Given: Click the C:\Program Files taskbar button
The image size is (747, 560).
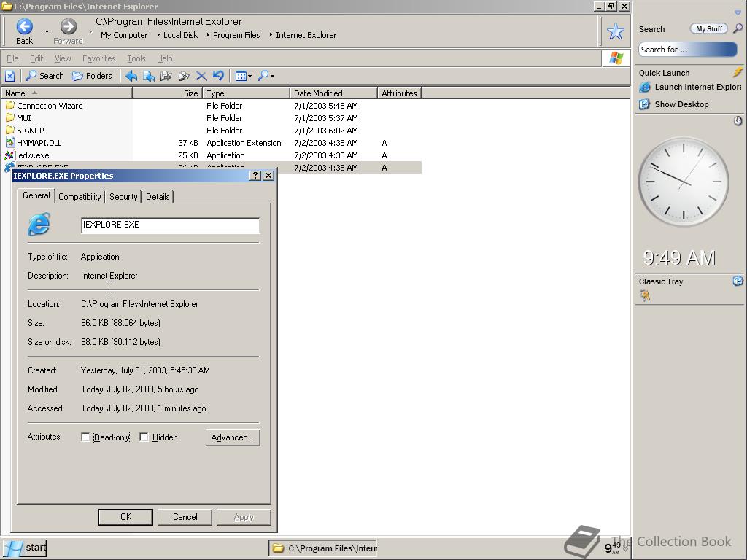Looking at the screenshot, I should point(323,548).
